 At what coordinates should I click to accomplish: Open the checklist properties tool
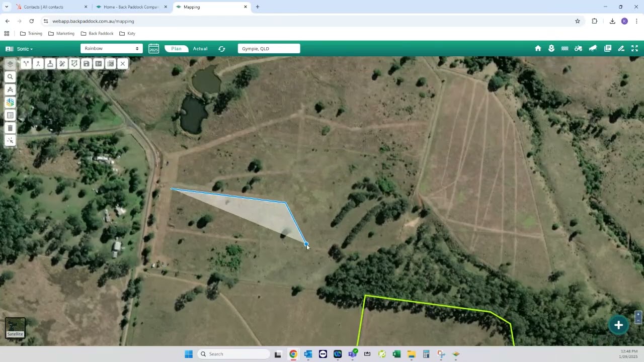[98, 64]
